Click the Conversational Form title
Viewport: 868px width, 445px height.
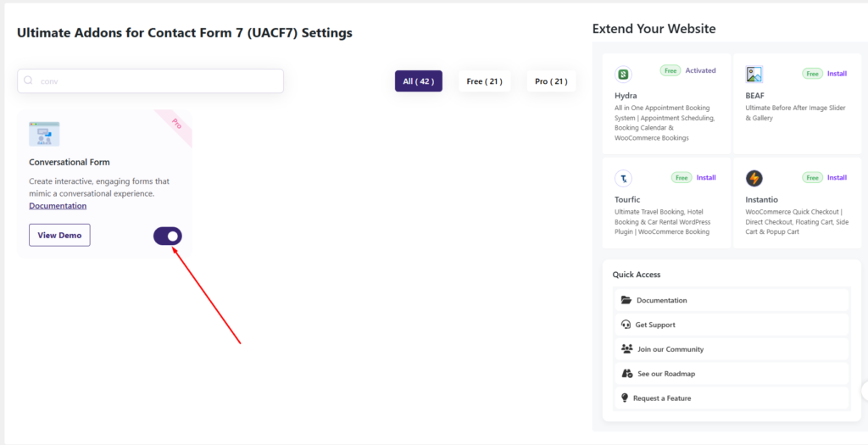[x=70, y=162]
